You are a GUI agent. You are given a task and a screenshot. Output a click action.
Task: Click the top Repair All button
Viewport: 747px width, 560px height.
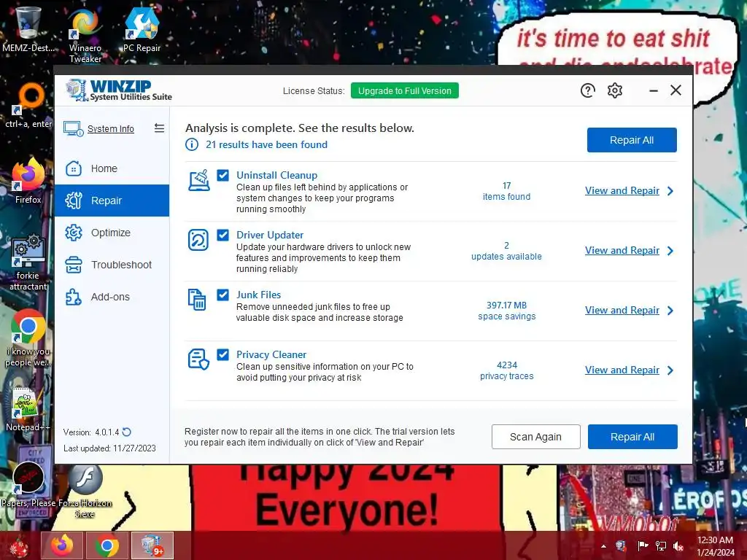[632, 140]
